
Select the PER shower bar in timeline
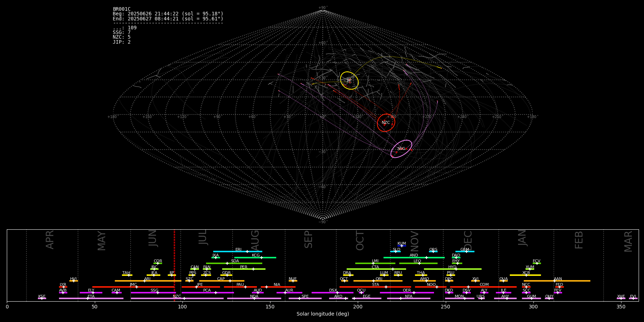point(244,269)
